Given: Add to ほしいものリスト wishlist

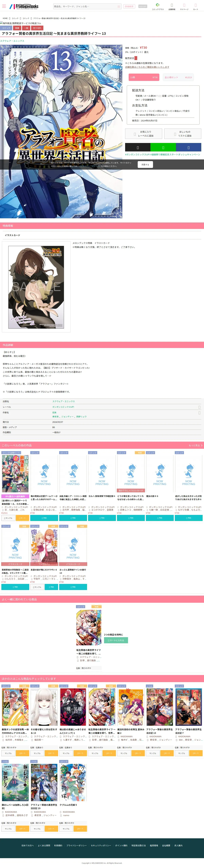Looking at the screenshot, I should click(183, 134).
